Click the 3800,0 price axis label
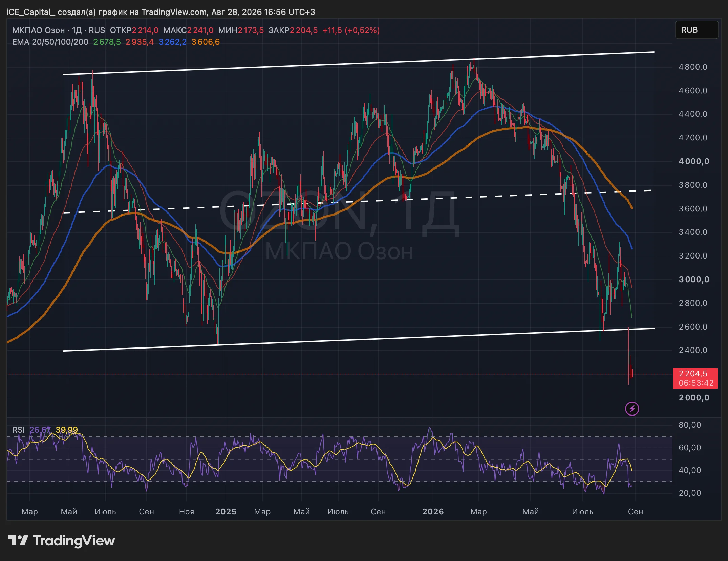The image size is (728, 561). (x=693, y=185)
